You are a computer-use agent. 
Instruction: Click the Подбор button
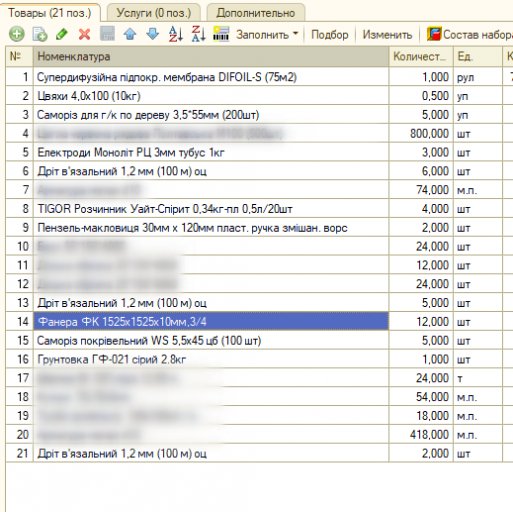[x=330, y=34]
